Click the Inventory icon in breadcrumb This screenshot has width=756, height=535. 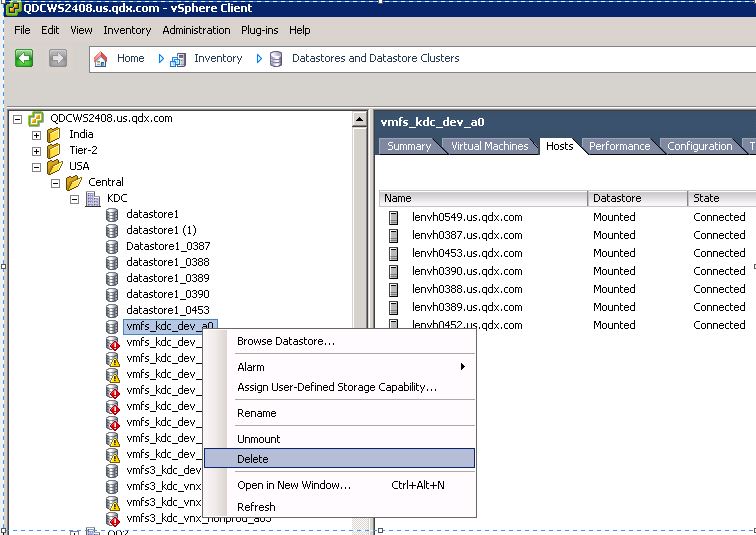click(x=178, y=60)
